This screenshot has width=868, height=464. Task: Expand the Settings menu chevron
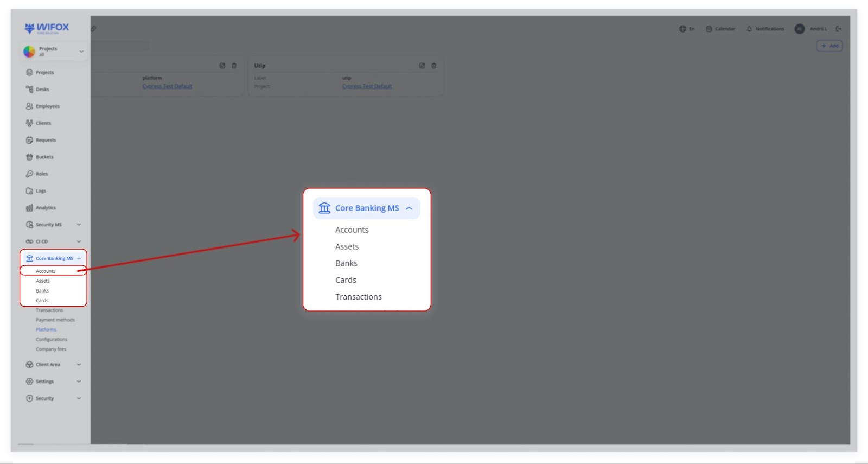79,382
